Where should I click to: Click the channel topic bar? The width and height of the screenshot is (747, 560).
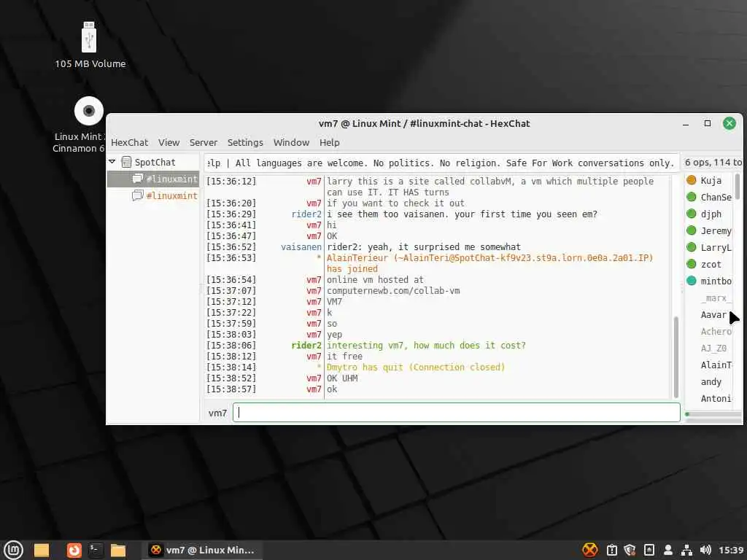point(441,163)
